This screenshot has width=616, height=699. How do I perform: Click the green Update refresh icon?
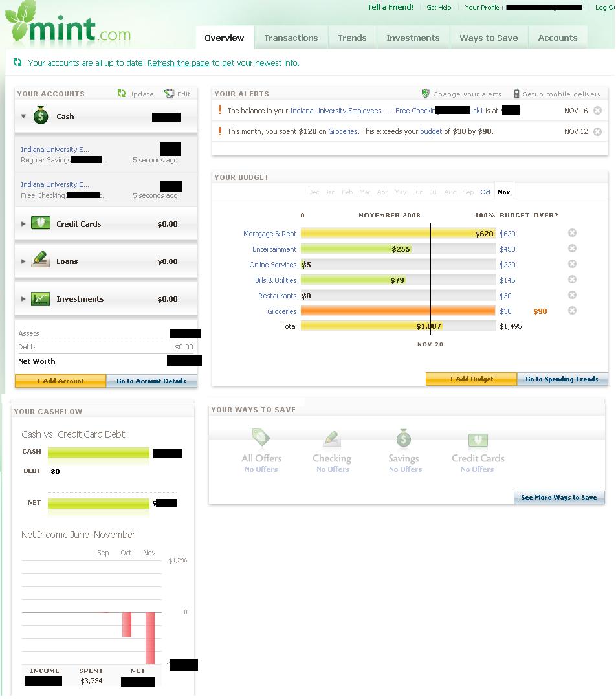(x=122, y=94)
